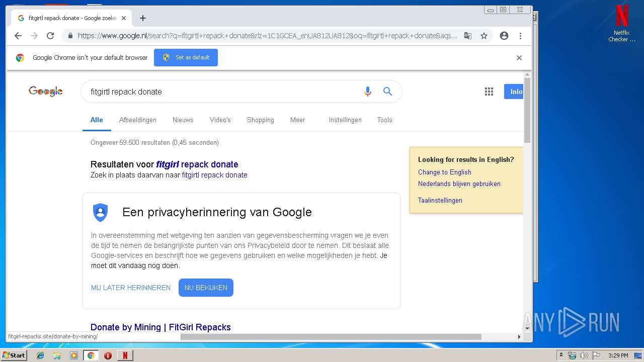Viewport: 644px width, 362px height.
Task: Open Opera from the taskbar
Action: 108,355
